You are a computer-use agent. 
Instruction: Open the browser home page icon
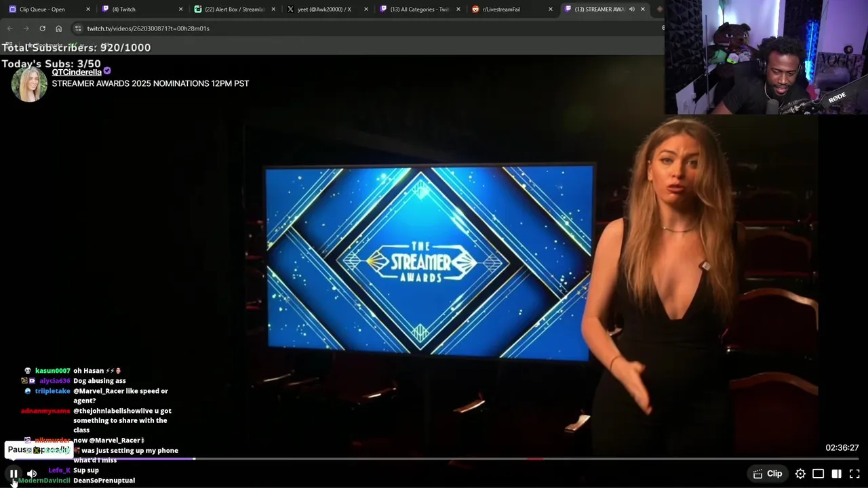(x=58, y=28)
